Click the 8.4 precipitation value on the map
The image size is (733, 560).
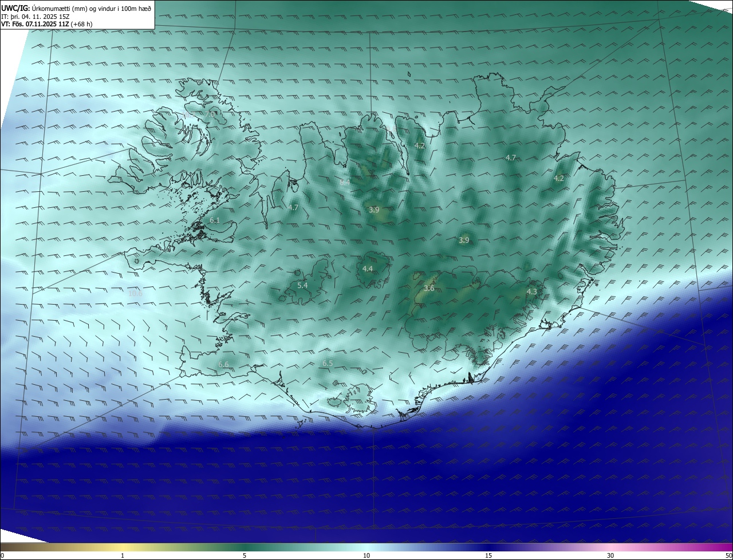point(345,182)
